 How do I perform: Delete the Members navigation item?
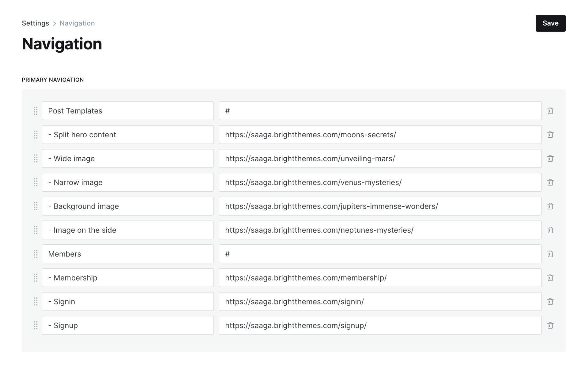click(x=550, y=254)
